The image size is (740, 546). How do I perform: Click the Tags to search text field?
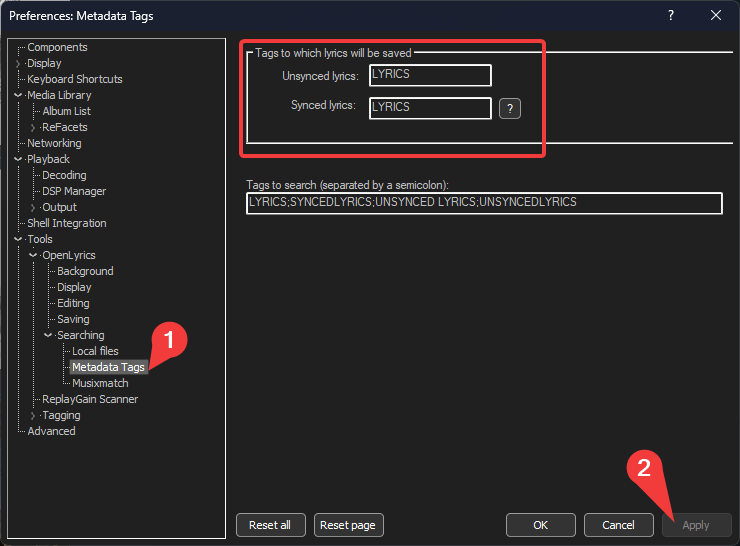click(484, 203)
